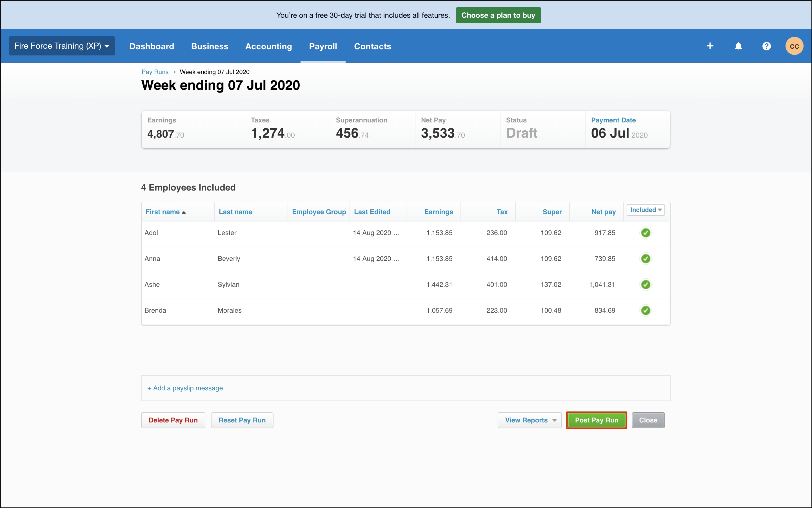Click Delete Pay Run button

pyautogui.click(x=173, y=420)
